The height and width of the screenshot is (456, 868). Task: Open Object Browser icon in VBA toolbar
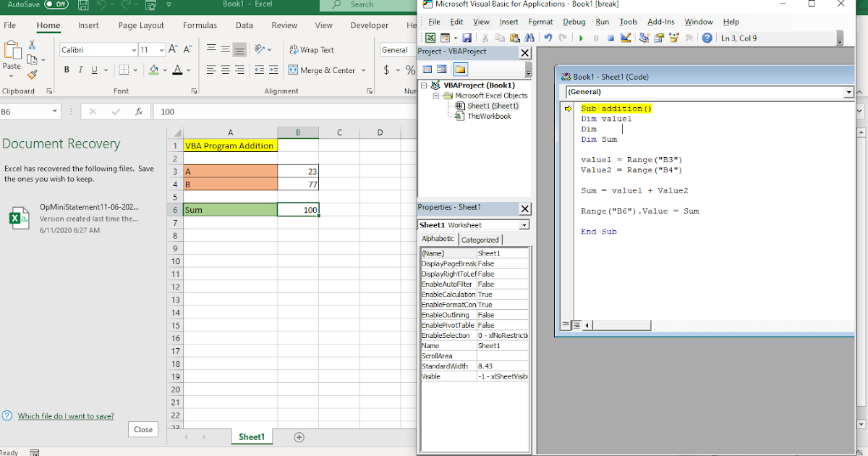(x=673, y=38)
